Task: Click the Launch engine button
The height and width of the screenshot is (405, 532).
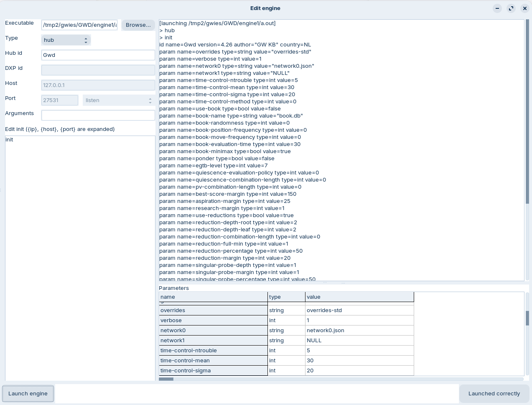Action: [28, 394]
